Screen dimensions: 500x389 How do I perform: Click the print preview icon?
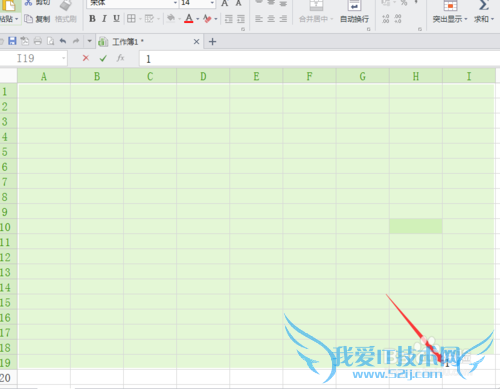point(50,41)
